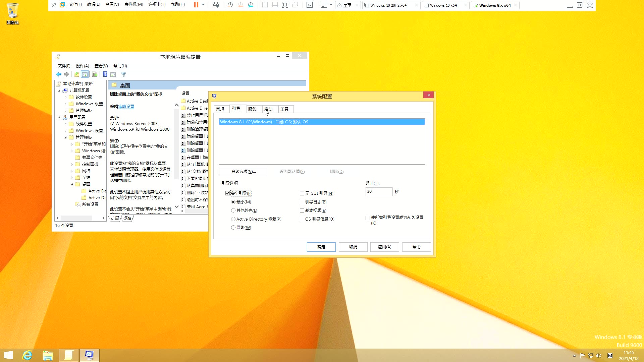This screenshot has height=362, width=644.
Task: Select the 其他外壳(L) radio button
Action: (x=233, y=210)
